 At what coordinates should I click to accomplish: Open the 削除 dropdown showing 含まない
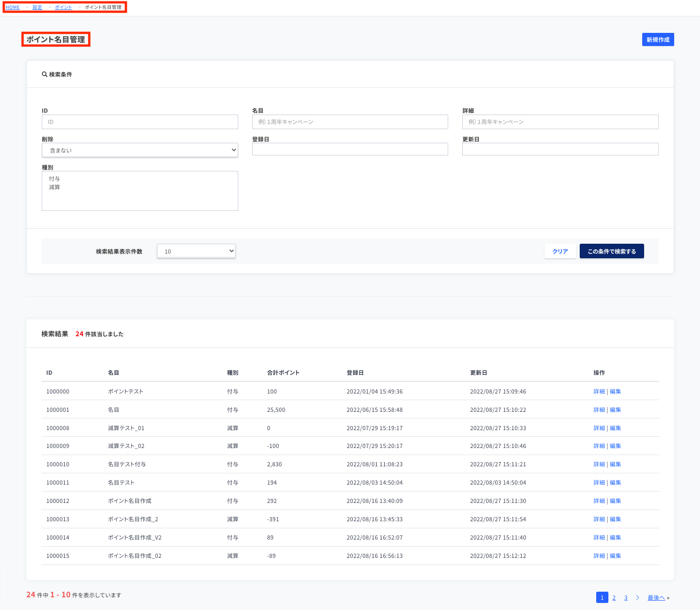(140, 150)
